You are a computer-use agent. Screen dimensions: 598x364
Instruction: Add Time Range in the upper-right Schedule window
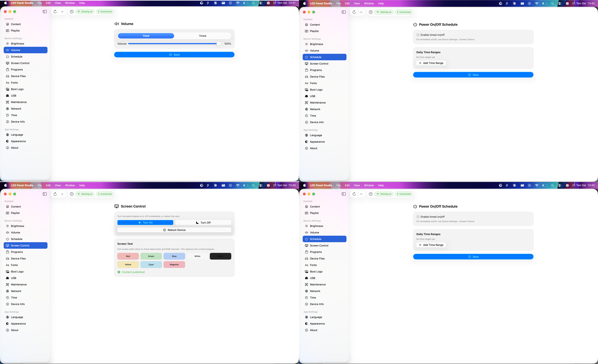point(431,63)
